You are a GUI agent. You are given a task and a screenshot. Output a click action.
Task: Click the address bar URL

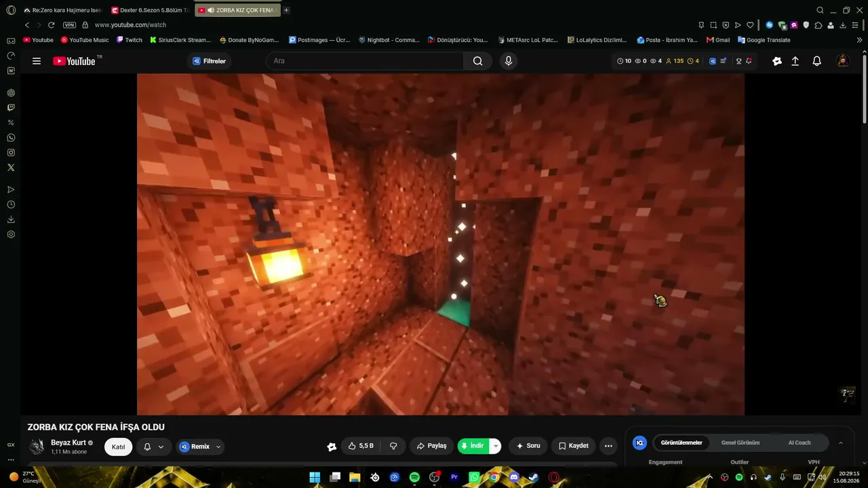coord(130,25)
